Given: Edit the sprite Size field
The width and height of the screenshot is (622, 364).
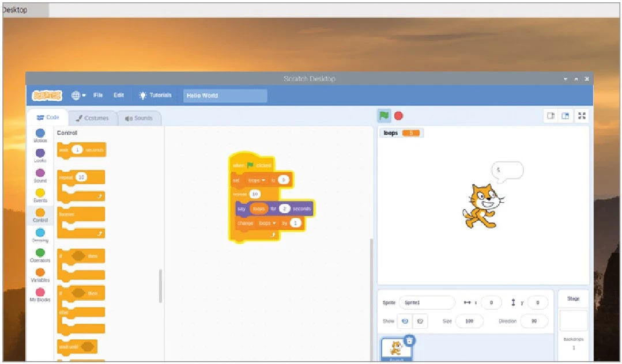Looking at the screenshot, I should coord(469,321).
